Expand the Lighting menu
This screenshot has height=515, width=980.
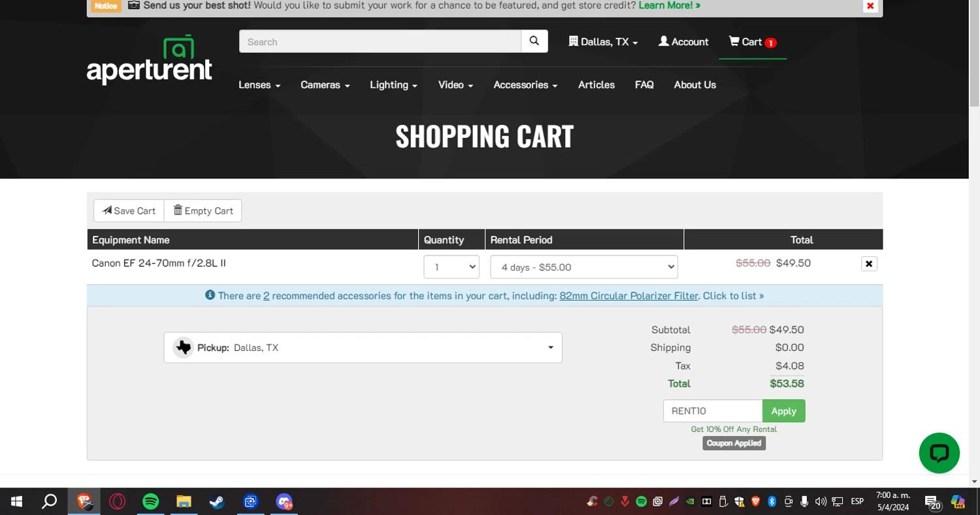click(x=393, y=85)
